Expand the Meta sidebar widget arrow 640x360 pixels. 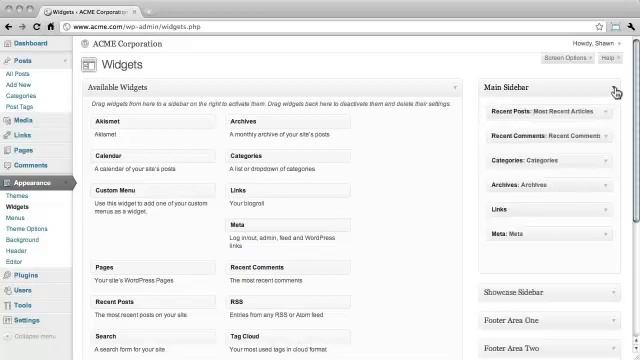coord(606,234)
